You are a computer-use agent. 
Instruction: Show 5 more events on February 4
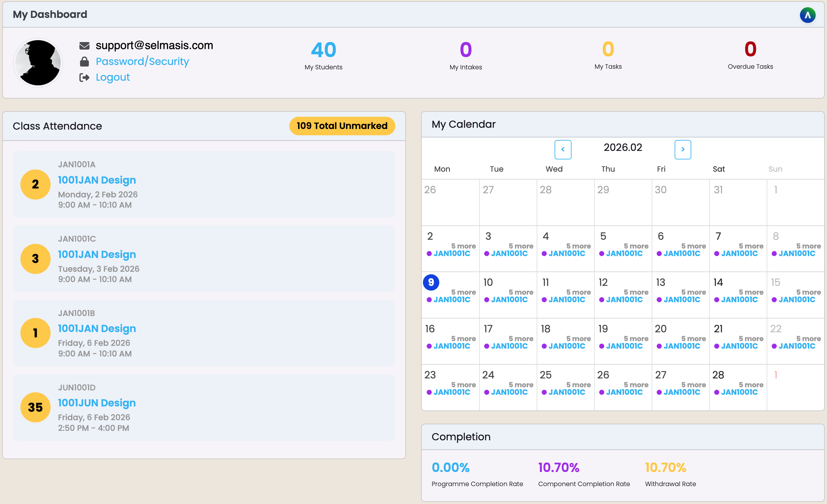point(578,246)
